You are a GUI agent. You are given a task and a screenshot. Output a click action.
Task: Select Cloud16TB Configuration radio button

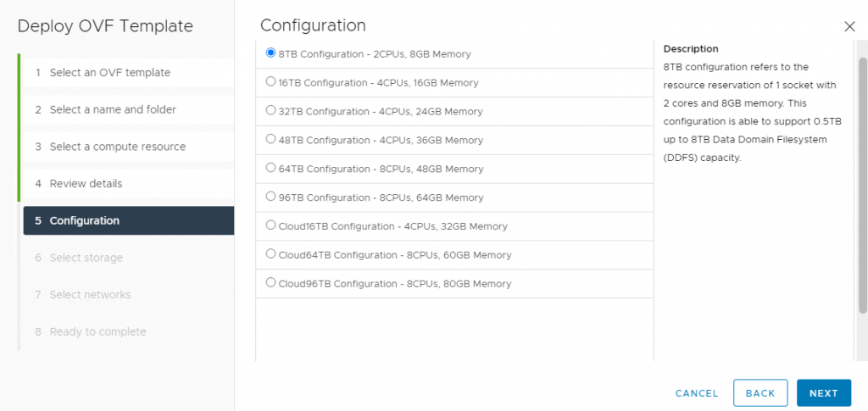coord(270,225)
